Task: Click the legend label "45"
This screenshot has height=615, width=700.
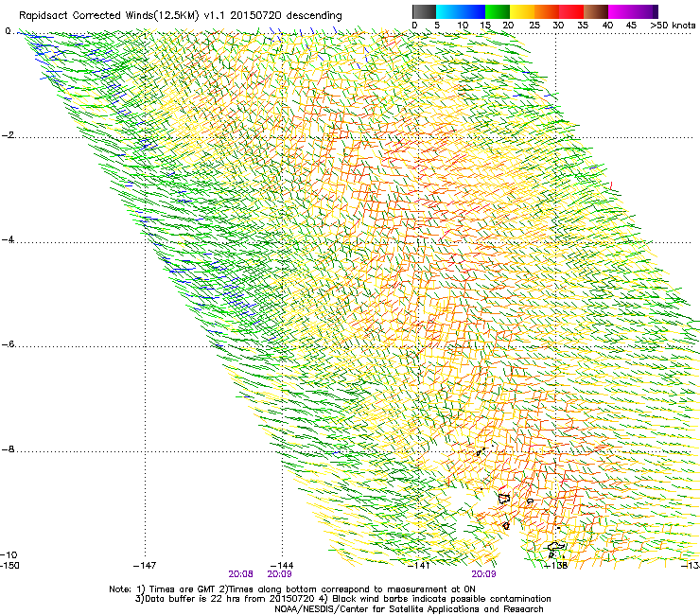Action: 631,26
